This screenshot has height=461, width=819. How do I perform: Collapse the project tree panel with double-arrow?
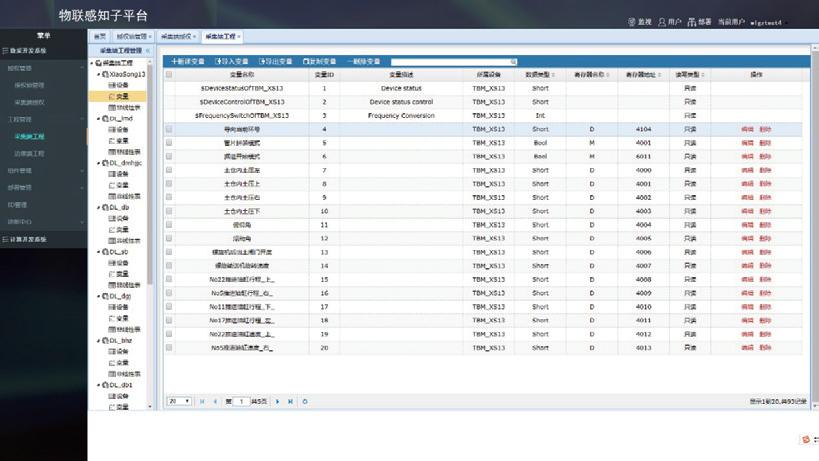point(148,51)
